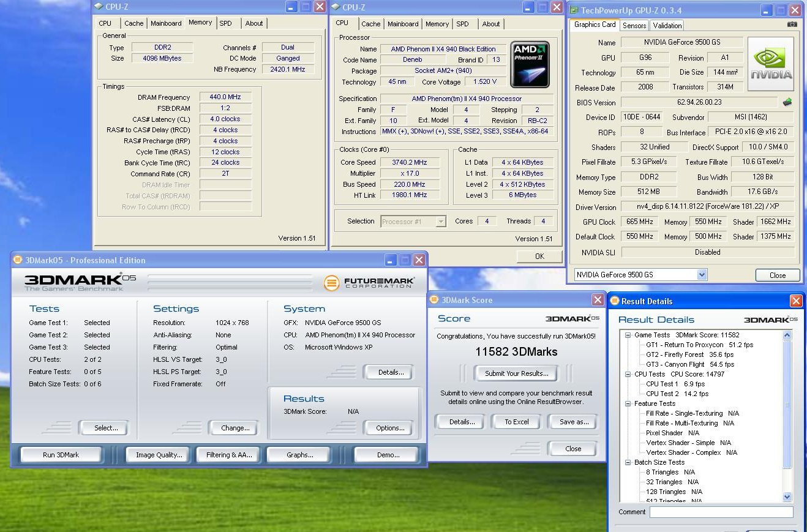This screenshot has width=807, height=532.
Task: Open the About tab in CPU-Z CPU window
Action: coord(491,24)
